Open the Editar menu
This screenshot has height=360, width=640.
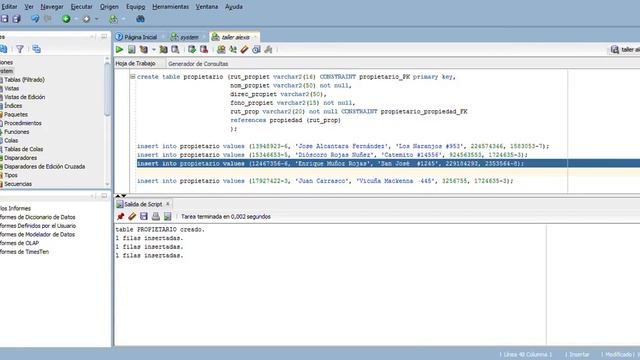pos(9,7)
